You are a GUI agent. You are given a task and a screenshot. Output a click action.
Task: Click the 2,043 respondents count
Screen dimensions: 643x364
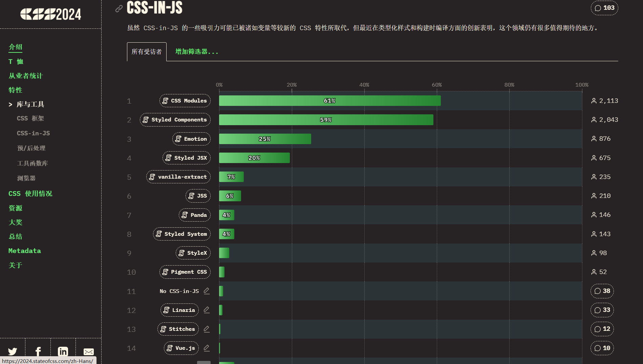coord(605,120)
